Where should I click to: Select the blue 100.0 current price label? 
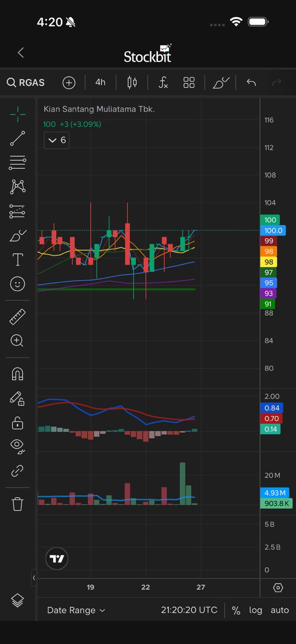273,230
